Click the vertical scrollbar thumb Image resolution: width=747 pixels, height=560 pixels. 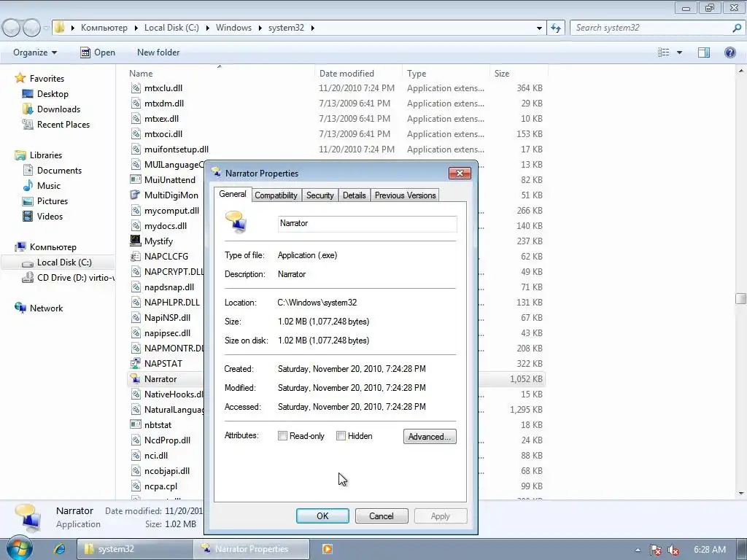[741, 298]
